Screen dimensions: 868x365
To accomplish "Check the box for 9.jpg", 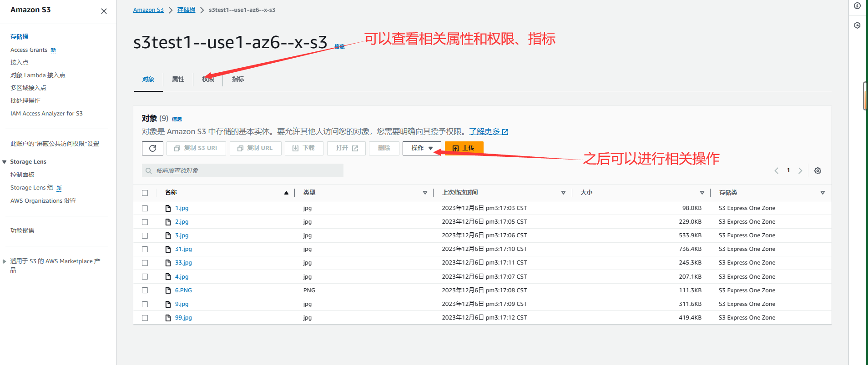I will point(145,304).
